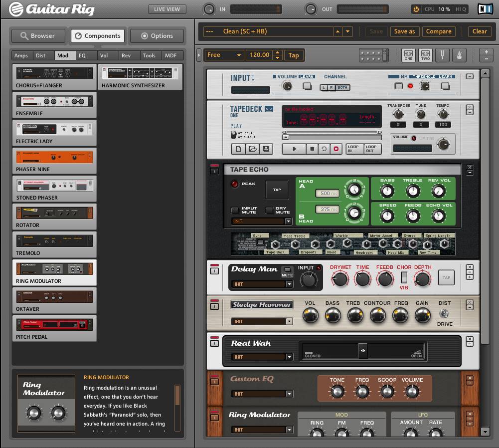Open the tuner icon
The width and height of the screenshot is (499, 448).
pos(442,55)
